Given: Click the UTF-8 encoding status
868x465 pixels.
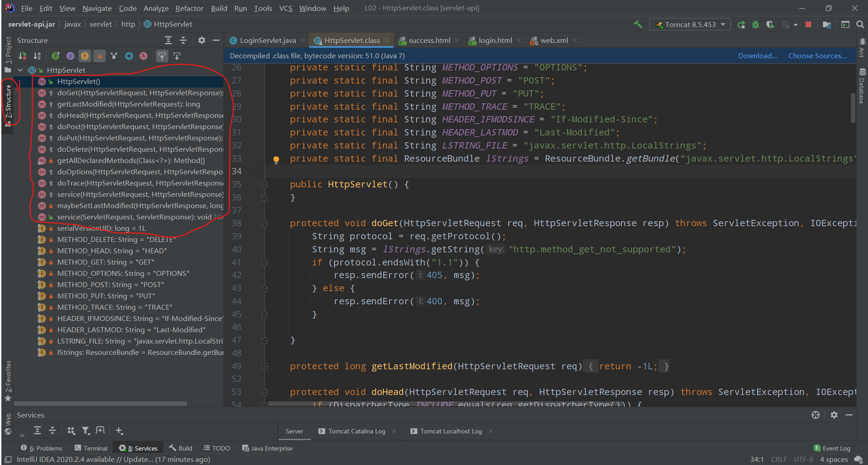Looking at the screenshot, I should click(803, 460).
